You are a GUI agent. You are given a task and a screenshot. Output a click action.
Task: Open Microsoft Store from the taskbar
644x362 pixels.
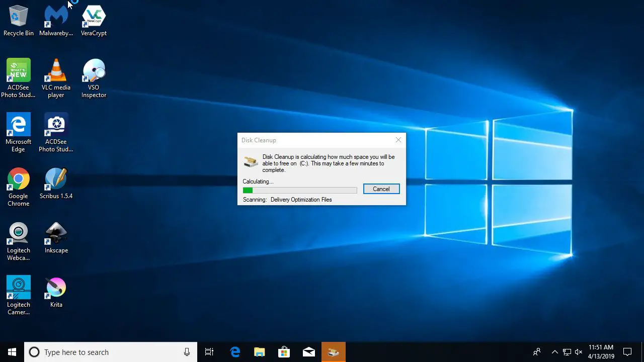point(284,352)
